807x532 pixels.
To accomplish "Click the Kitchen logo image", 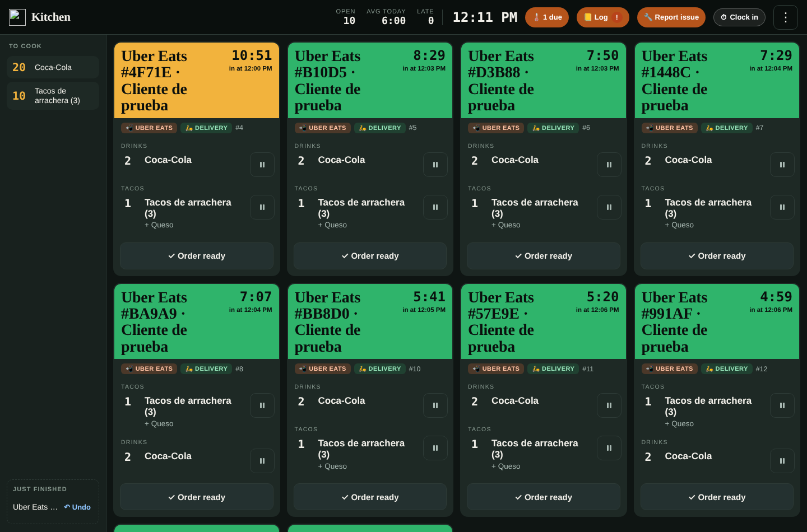I will pyautogui.click(x=17, y=17).
